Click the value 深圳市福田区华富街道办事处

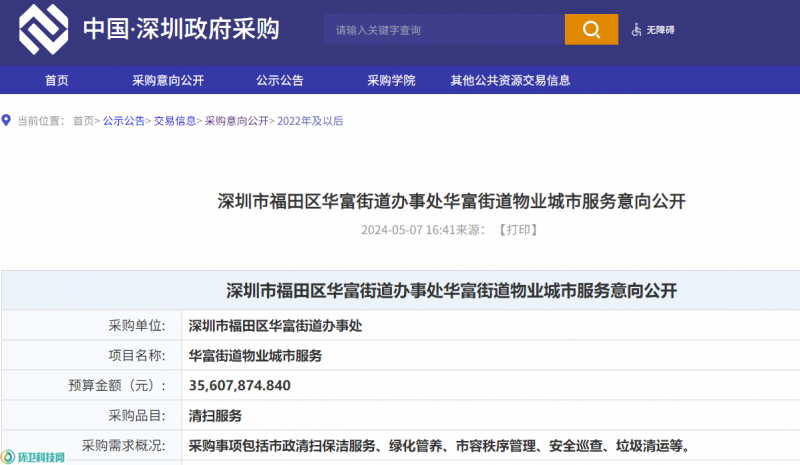[x=276, y=326]
